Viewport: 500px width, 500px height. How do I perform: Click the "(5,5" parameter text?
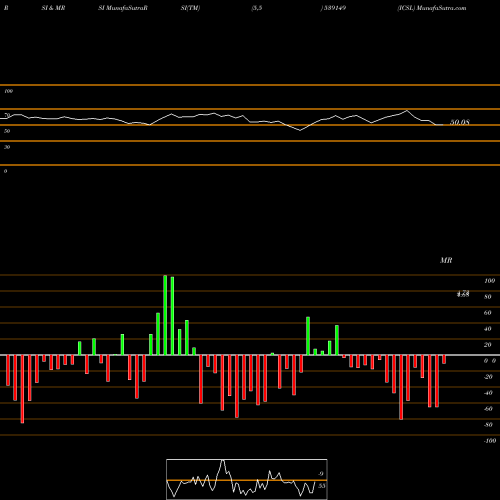pos(257,8)
